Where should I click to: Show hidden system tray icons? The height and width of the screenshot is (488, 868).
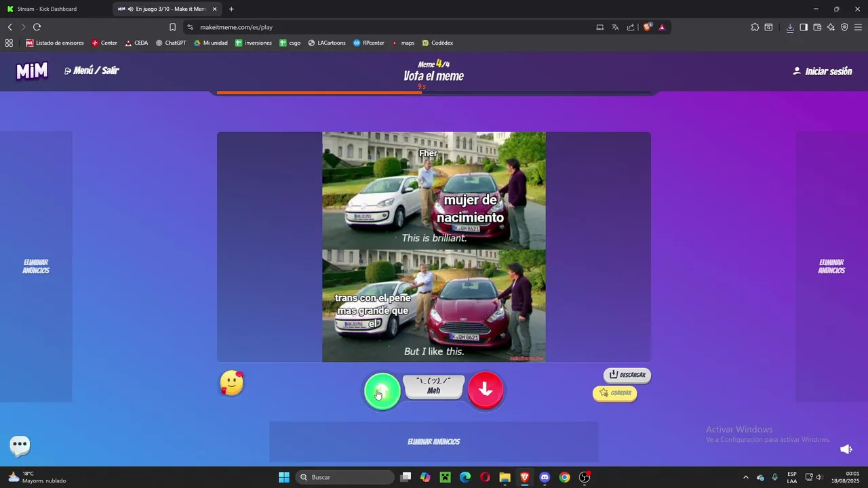746,477
